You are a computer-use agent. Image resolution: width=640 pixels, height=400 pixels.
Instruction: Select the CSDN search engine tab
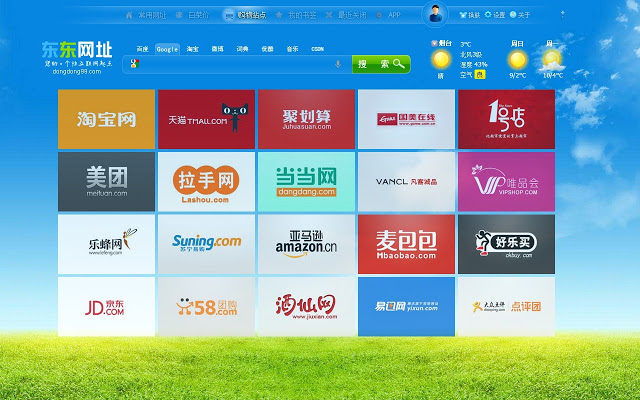coord(318,49)
